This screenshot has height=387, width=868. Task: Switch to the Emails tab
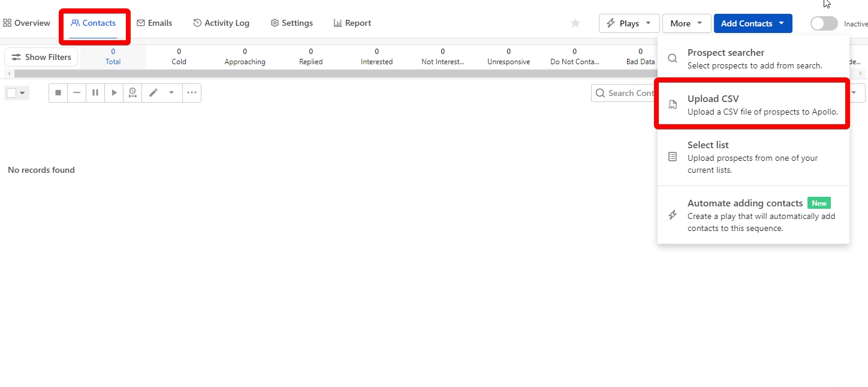(x=154, y=23)
